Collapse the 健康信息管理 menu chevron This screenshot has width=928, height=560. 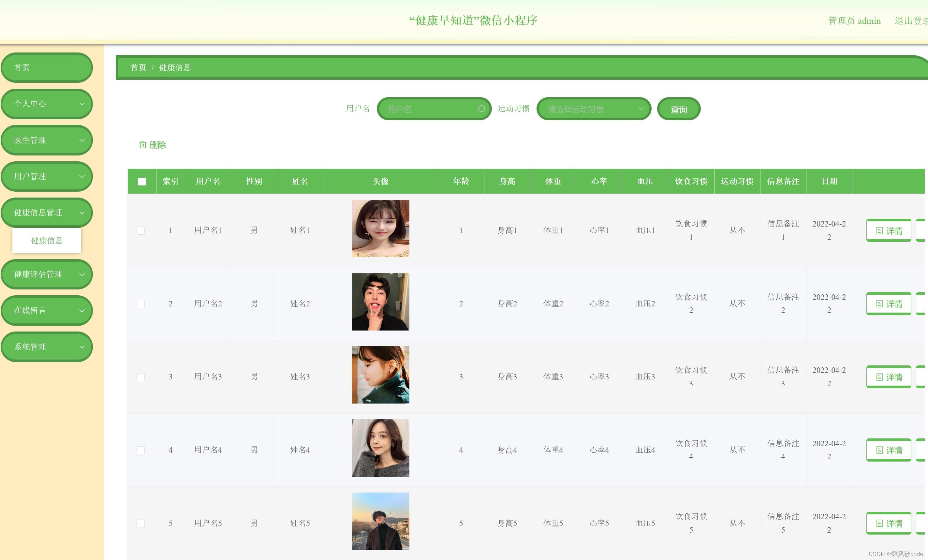coord(82,213)
